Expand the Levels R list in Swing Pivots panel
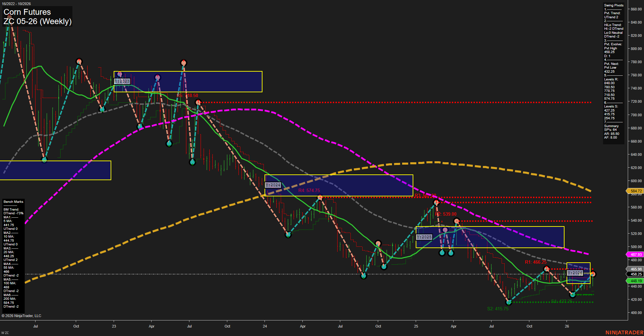This screenshot has width=644, height=336. 611,79
